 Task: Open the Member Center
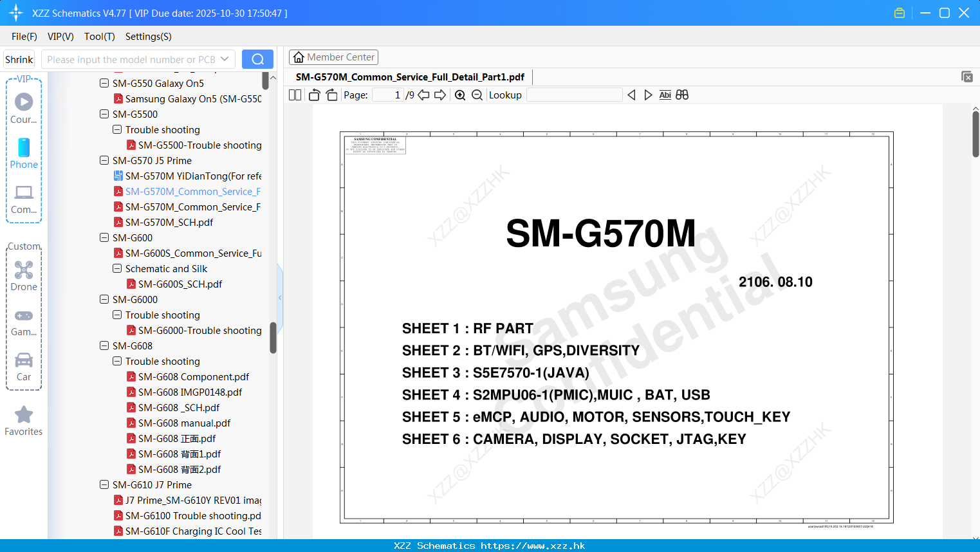(x=333, y=57)
